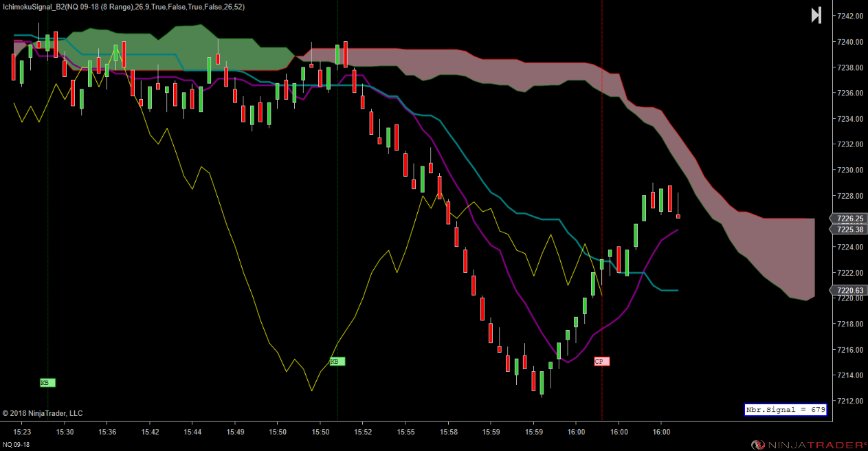
Task: Click the 7242.00 price axis label
Action: click(x=851, y=16)
